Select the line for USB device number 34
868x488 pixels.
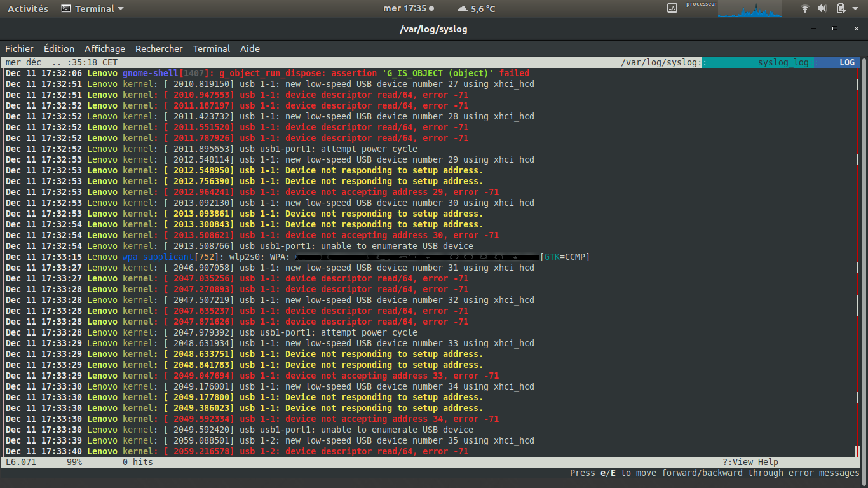point(270,386)
